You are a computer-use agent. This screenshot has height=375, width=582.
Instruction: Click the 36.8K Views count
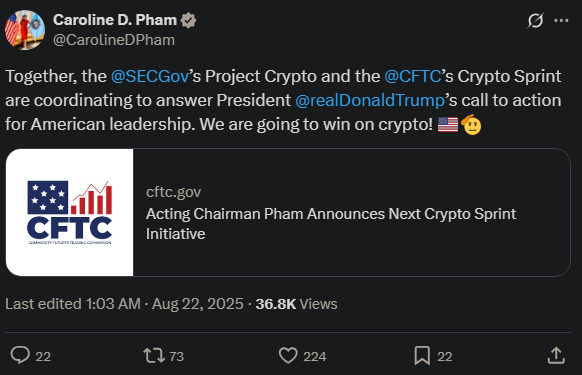tap(296, 304)
